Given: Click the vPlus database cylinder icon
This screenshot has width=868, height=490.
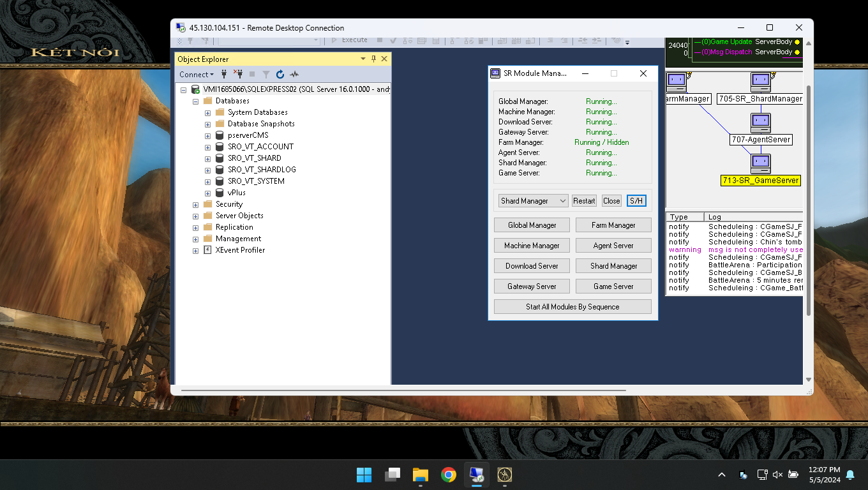Looking at the screenshot, I should coord(220,193).
